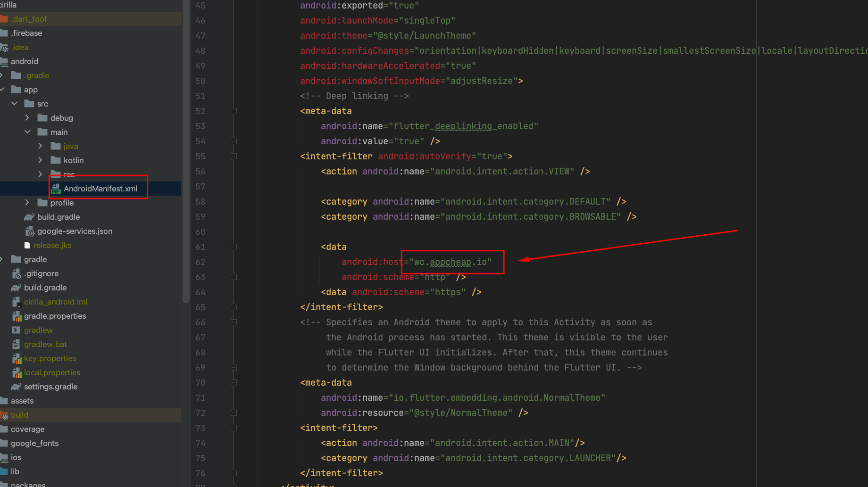Click the gutter fold marker at line 55
Image resolution: width=868 pixels, height=487 pixels.
[234, 156]
